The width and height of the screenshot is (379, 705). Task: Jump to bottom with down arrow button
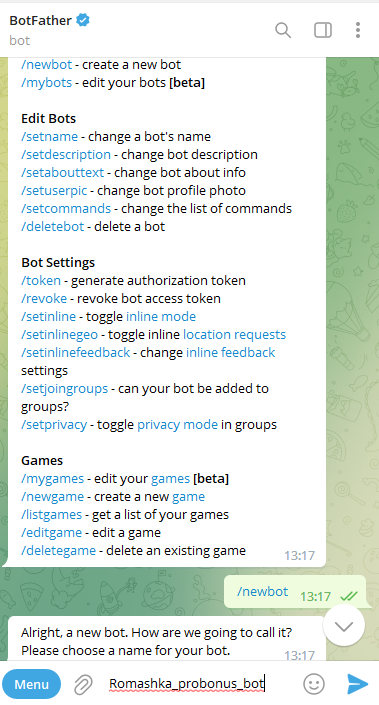pyautogui.click(x=344, y=626)
